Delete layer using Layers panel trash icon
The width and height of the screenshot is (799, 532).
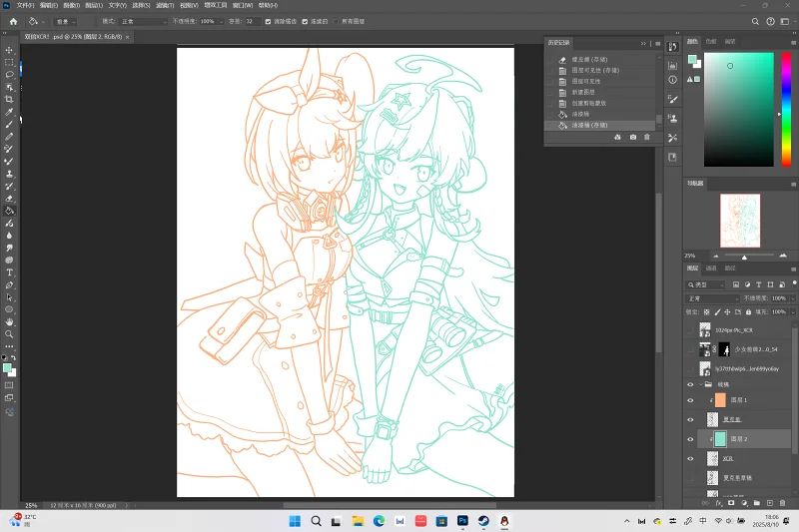tap(783, 502)
